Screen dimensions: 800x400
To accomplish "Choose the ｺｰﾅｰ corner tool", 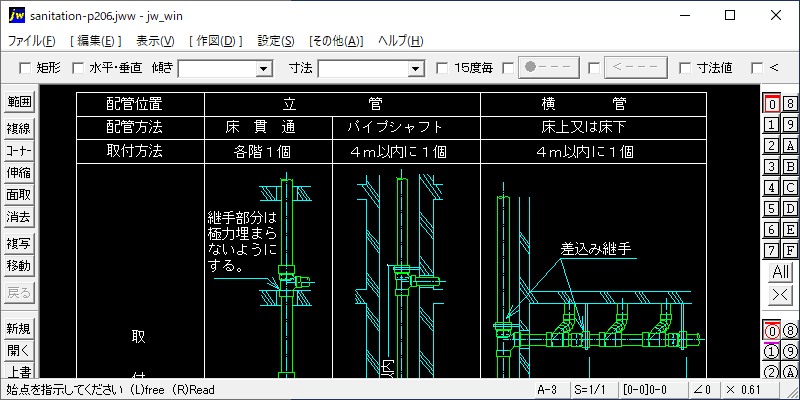I will [x=19, y=151].
